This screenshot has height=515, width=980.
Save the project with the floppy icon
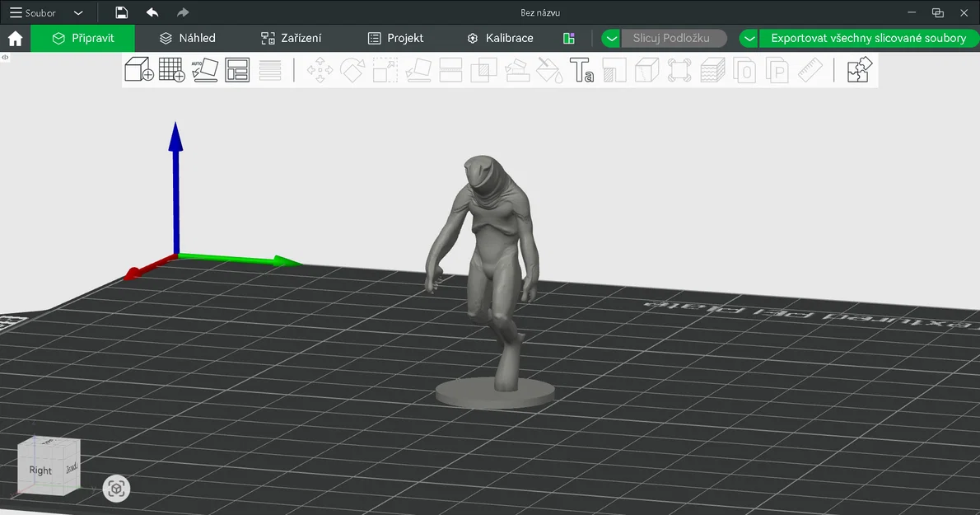point(122,12)
